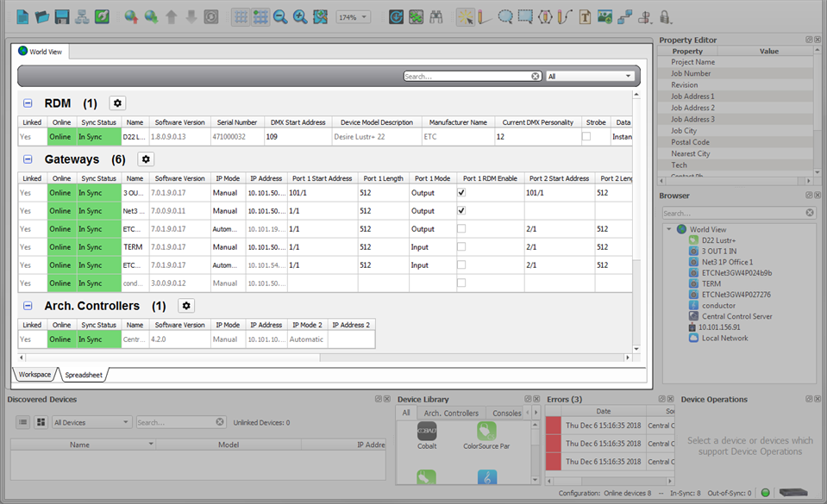
Task: Click the binoculars find icon
Action: (436, 16)
